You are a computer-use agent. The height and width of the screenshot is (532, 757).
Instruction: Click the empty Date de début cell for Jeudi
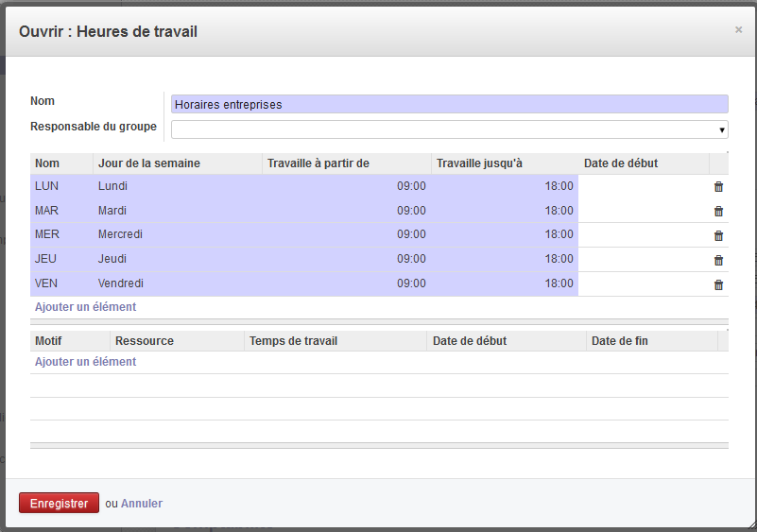coord(644,259)
